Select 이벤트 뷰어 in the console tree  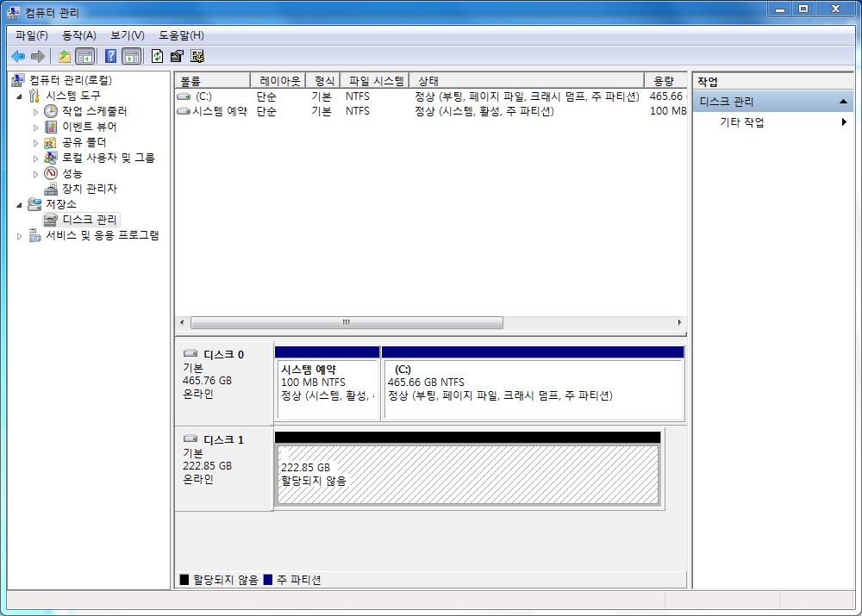click(89, 127)
